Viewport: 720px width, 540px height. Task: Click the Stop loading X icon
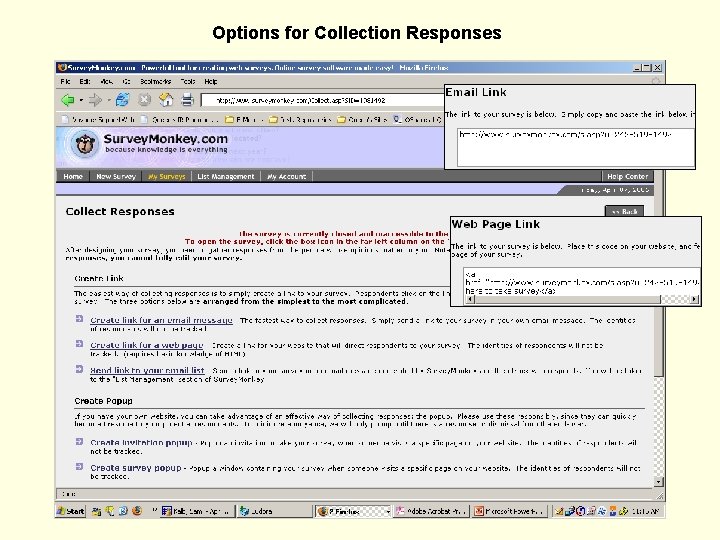point(144,100)
